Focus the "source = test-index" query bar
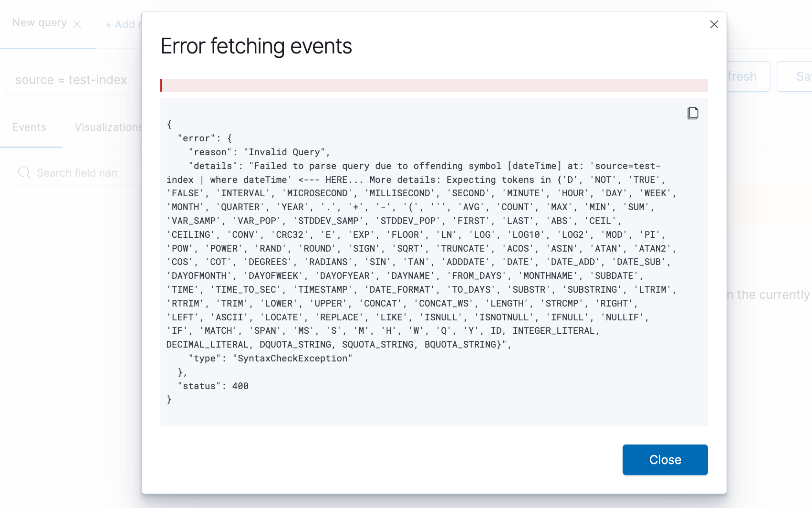The width and height of the screenshot is (812, 508). pyautogui.click(x=70, y=79)
